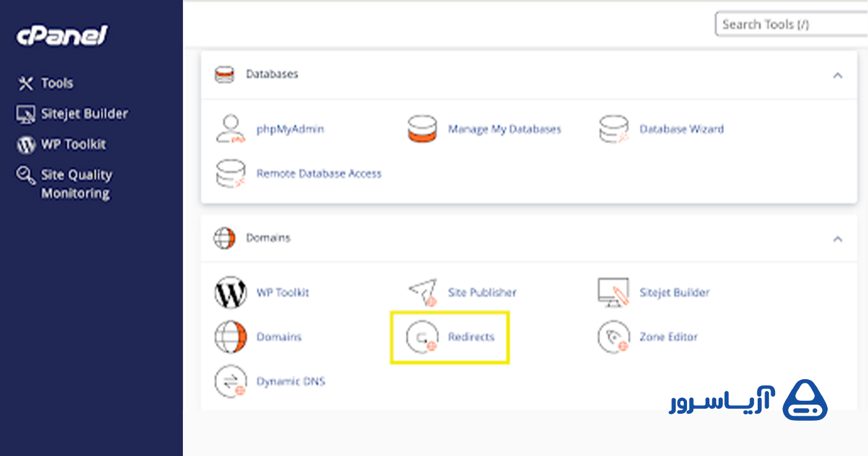Click the Zone Editor icon
The width and height of the screenshot is (868, 456).
pos(614,337)
